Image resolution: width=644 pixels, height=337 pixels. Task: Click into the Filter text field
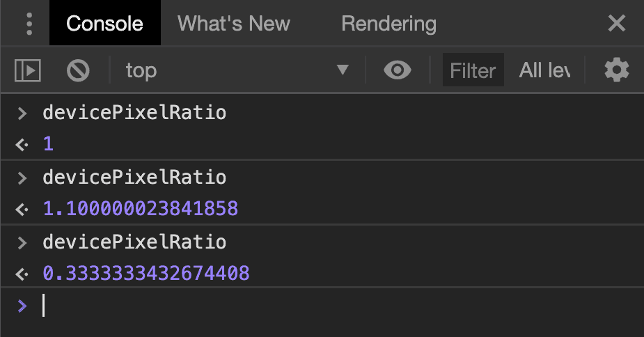click(x=473, y=70)
